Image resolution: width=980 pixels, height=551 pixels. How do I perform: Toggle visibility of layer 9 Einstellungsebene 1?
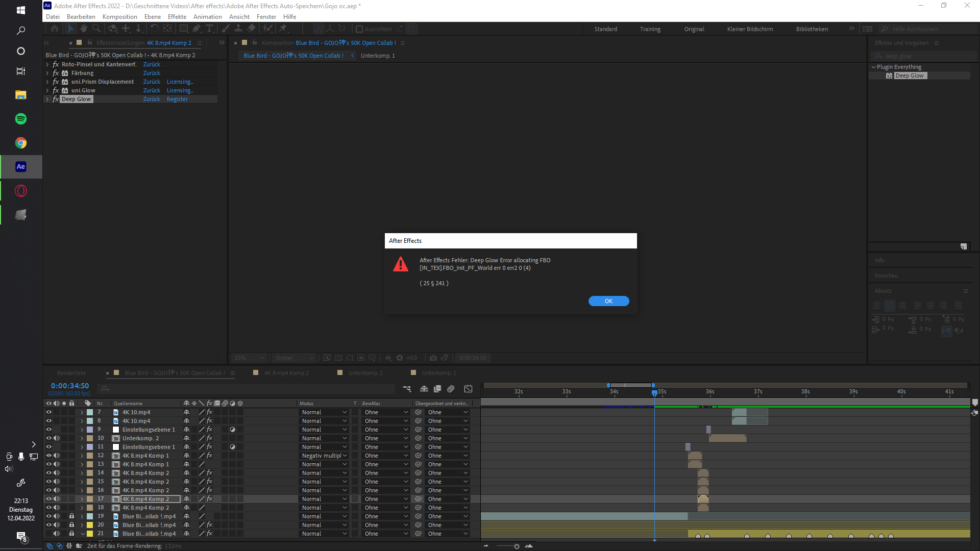click(48, 429)
